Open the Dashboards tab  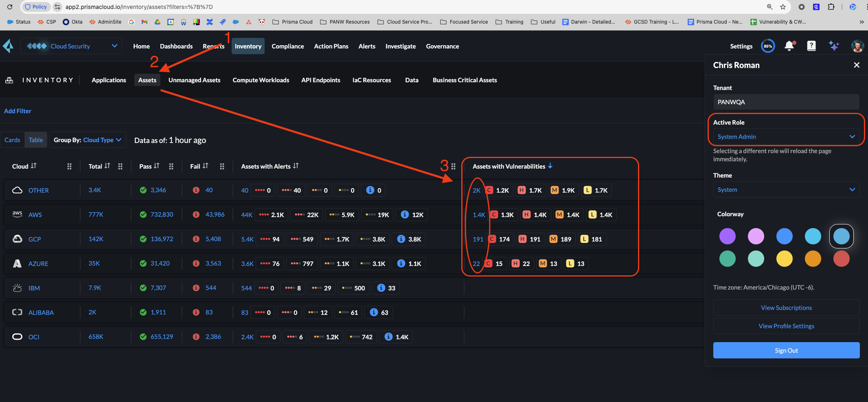(176, 46)
